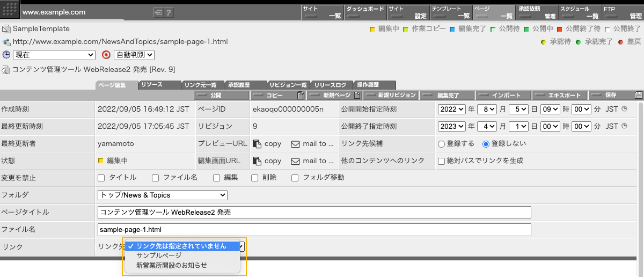Image resolution: width=644 pixels, height=277 pixels.
Task: Open 公開終了 year 2023 dropdown
Action: pyautogui.click(x=452, y=126)
